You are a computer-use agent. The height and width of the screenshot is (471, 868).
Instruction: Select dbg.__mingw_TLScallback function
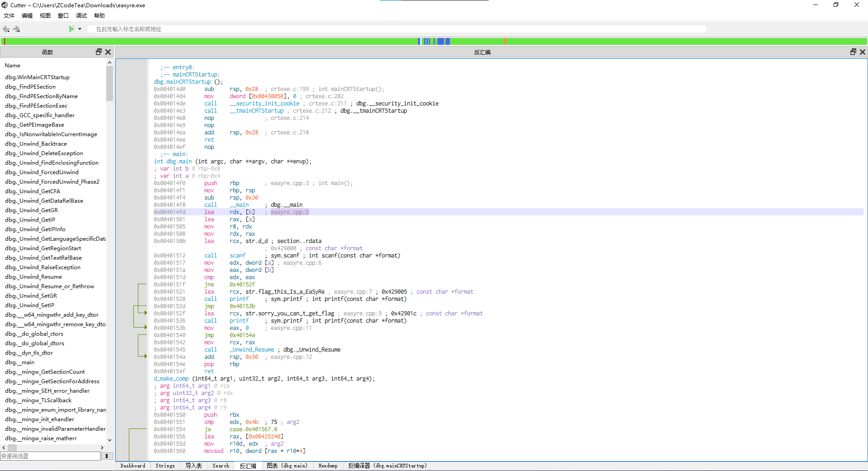[x=38, y=400]
